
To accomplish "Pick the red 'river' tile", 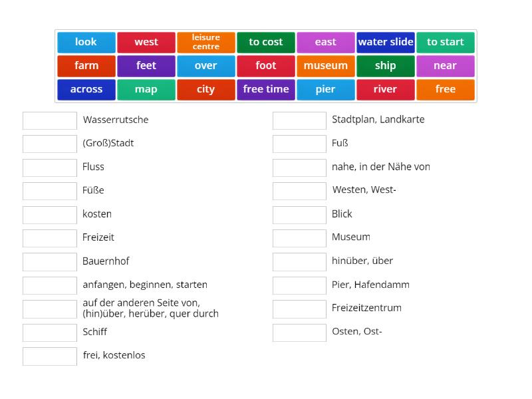I will [386, 89].
